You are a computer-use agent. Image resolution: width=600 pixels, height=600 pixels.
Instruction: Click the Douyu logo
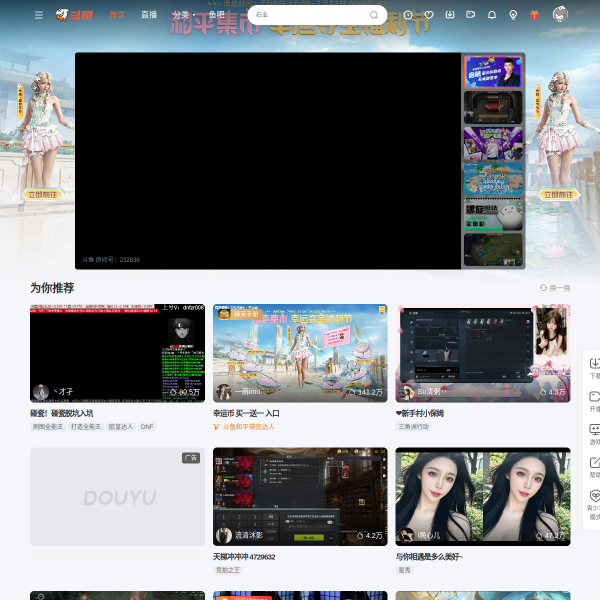74,15
